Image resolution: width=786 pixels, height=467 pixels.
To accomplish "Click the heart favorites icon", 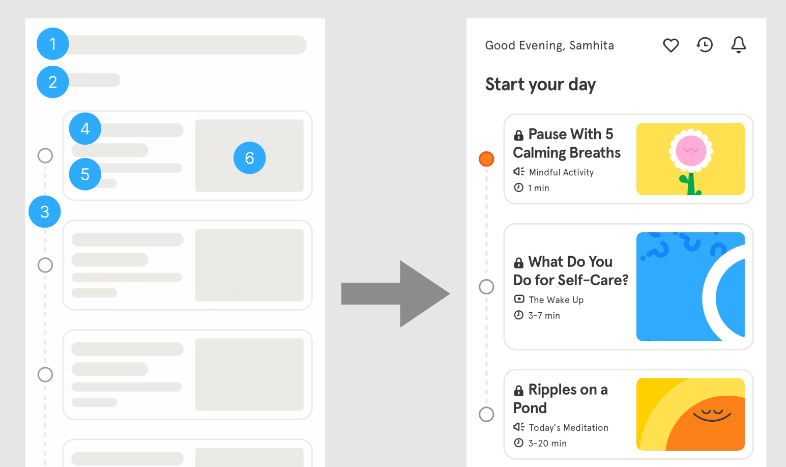I will click(671, 45).
